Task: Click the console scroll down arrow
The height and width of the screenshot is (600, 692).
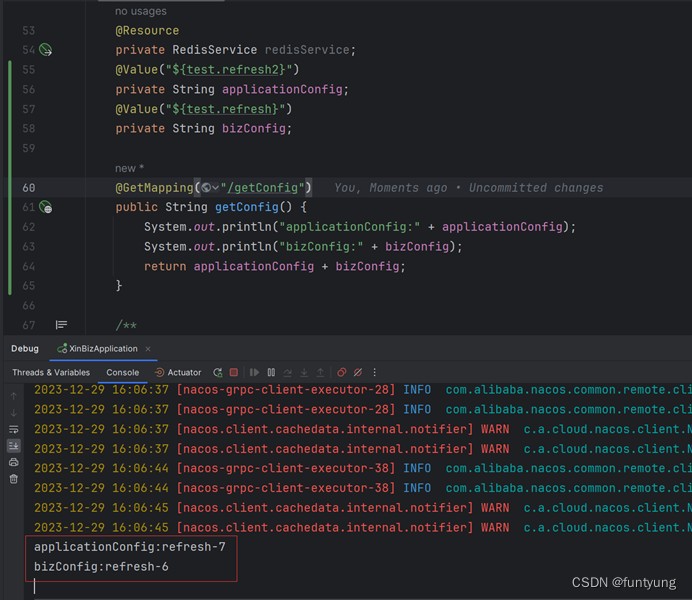Action: pyautogui.click(x=14, y=412)
